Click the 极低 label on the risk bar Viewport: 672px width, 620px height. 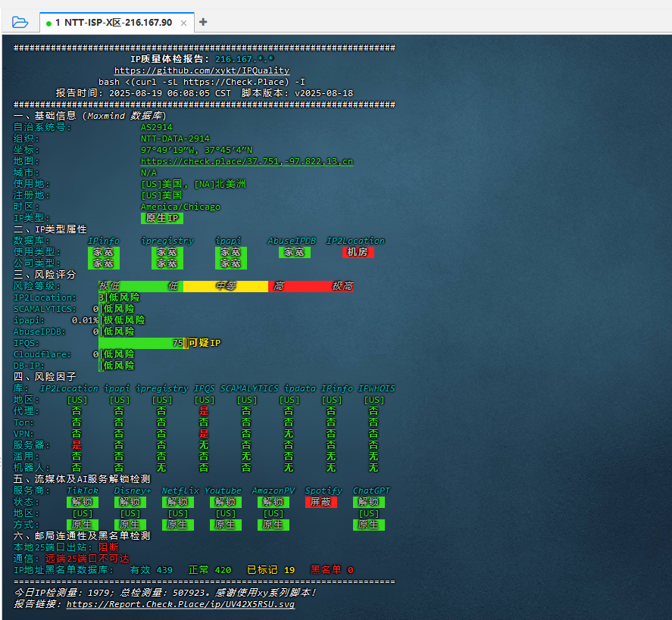point(109,286)
